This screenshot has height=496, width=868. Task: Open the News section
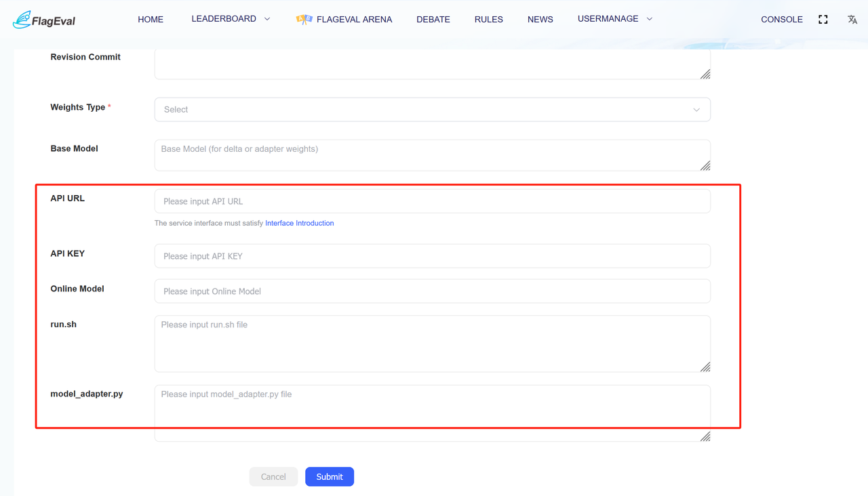[x=540, y=20]
